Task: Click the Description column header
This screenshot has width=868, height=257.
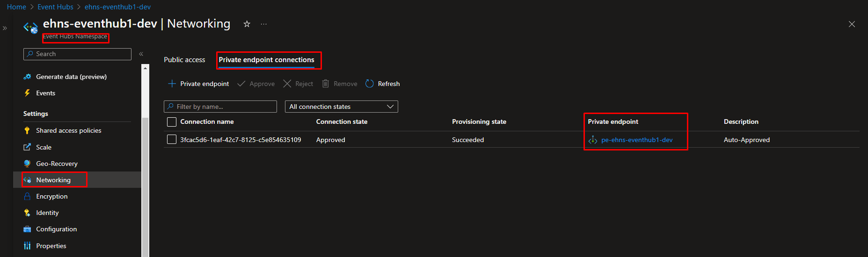Action: (x=741, y=121)
